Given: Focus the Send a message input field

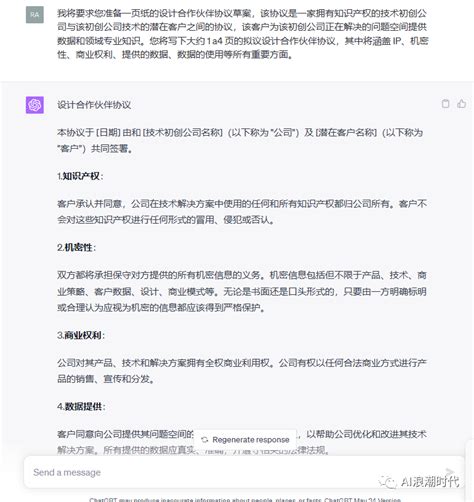Looking at the screenshot, I should [244, 472].
